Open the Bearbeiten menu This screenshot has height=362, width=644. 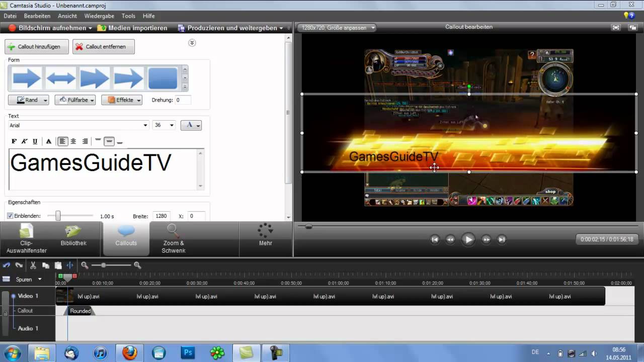(x=37, y=16)
